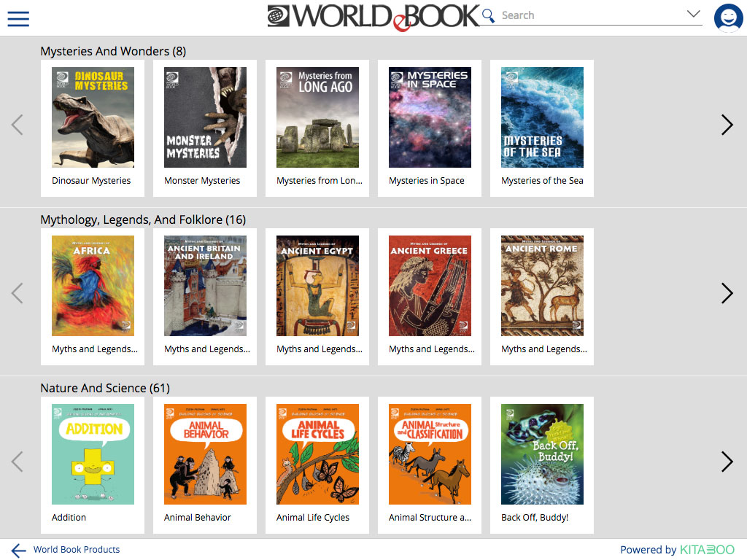Show next books in Mysteries And Wonders
The width and height of the screenshot is (747, 560).
coord(727,125)
